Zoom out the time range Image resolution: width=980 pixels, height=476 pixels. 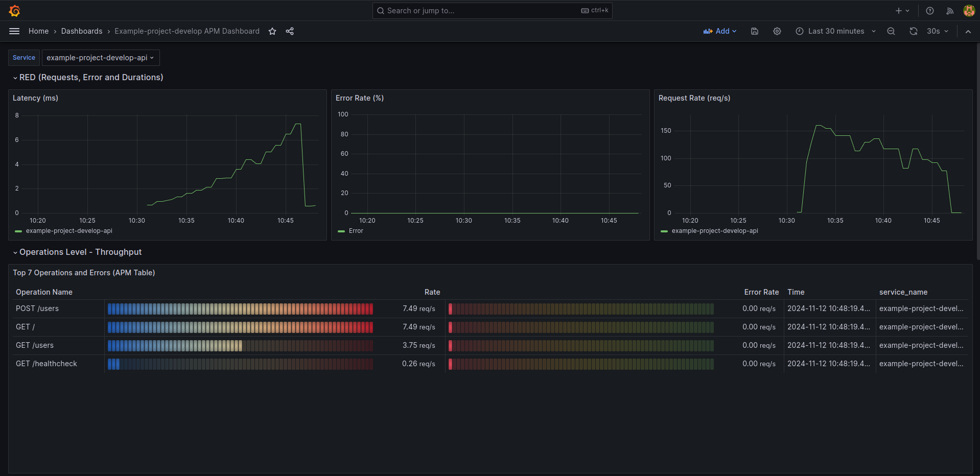pos(891,31)
